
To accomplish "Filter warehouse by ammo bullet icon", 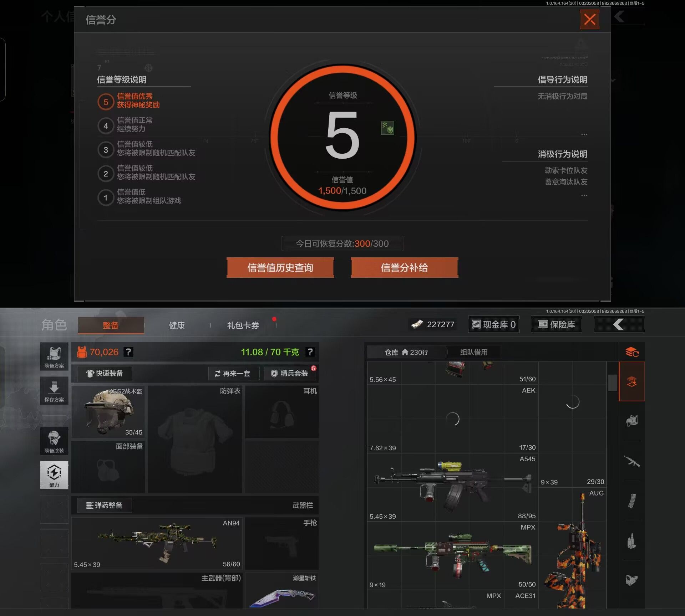I will [631, 541].
